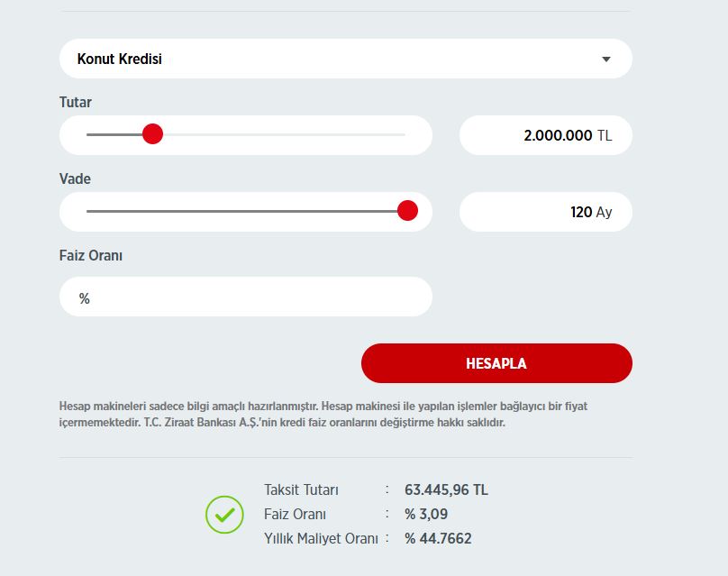Click the middle of the Vade slider track
Viewport: 728px width, 576px height.
[x=246, y=211]
